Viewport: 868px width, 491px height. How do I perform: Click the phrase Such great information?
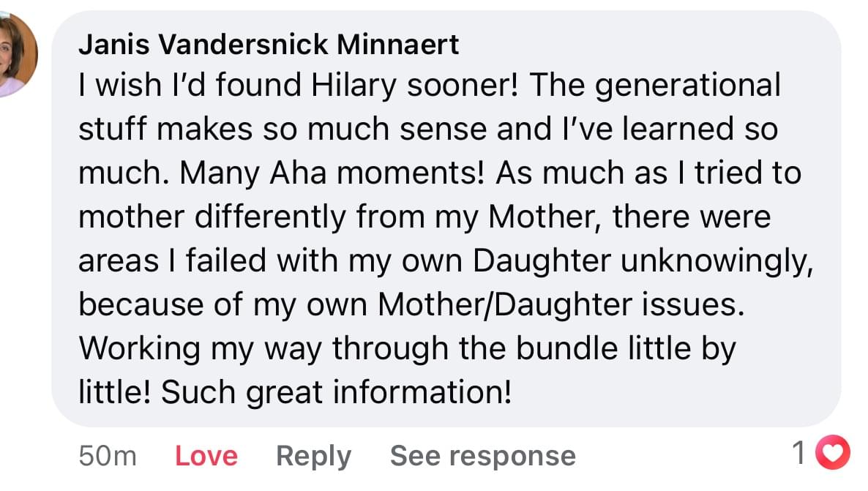click(x=334, y=393)
